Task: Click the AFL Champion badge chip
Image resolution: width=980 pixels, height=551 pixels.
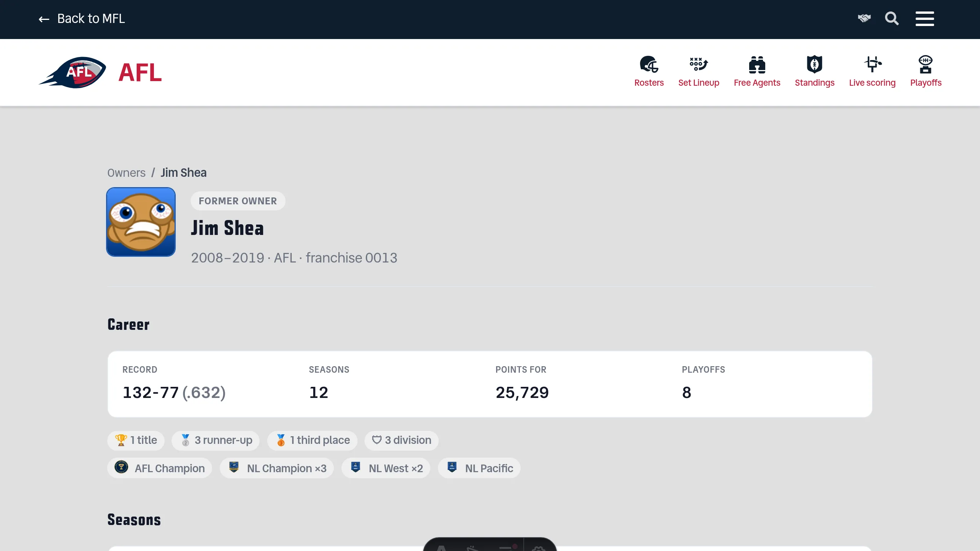Action: tap(160, 468)
